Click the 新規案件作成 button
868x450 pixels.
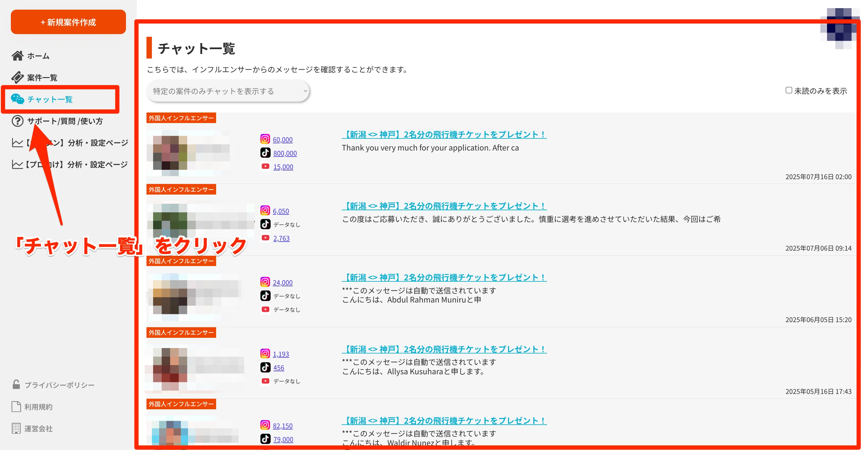[68, 22]
